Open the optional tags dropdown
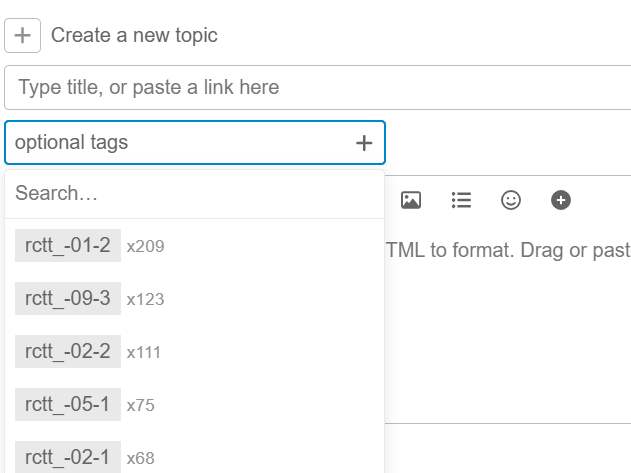Screen dimensions: 631x473 (180, 143)
